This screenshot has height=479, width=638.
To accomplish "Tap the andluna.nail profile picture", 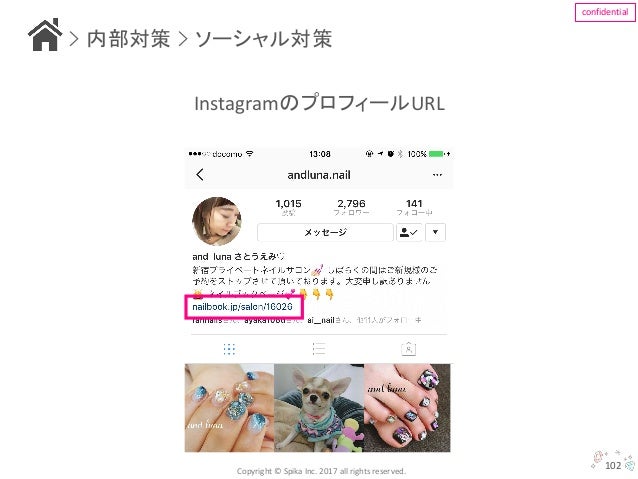I will tap(217, 221).
